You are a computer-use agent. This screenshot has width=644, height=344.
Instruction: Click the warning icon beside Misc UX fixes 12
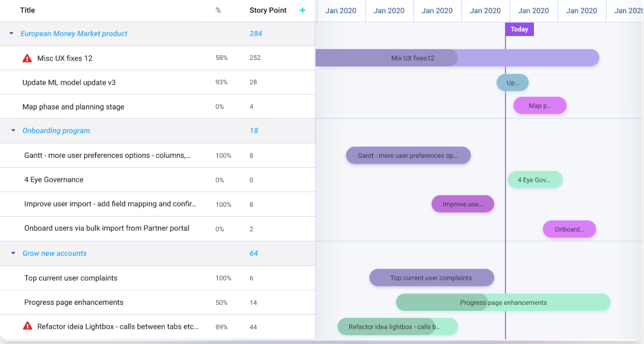click(x=27, y=58)
